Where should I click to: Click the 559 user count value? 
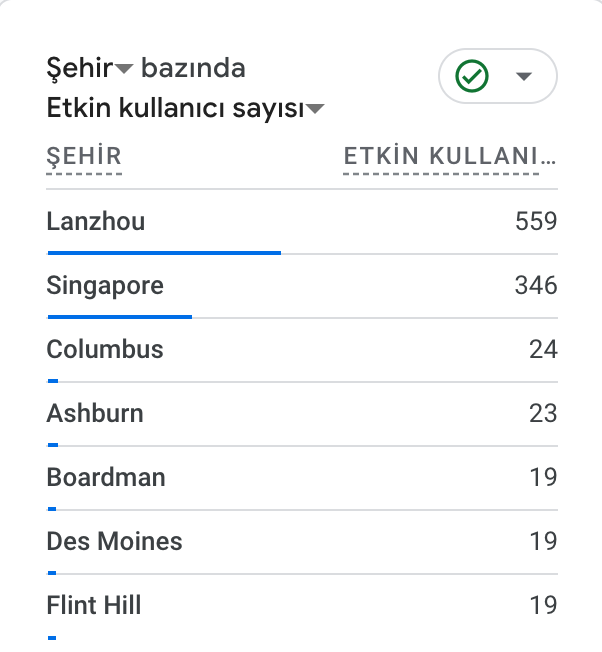tap(535, 221)
